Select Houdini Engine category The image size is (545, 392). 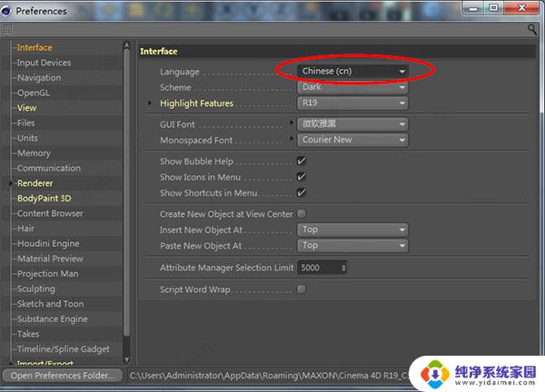click(48, 244)
